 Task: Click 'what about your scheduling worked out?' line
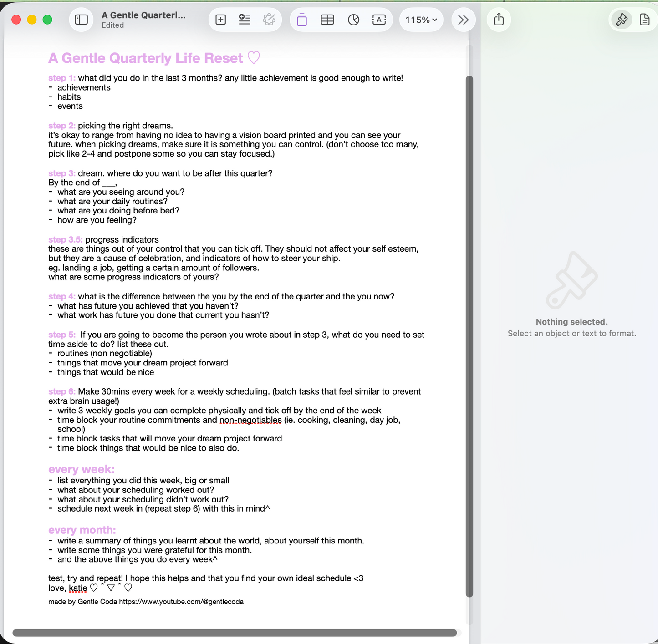136,490
